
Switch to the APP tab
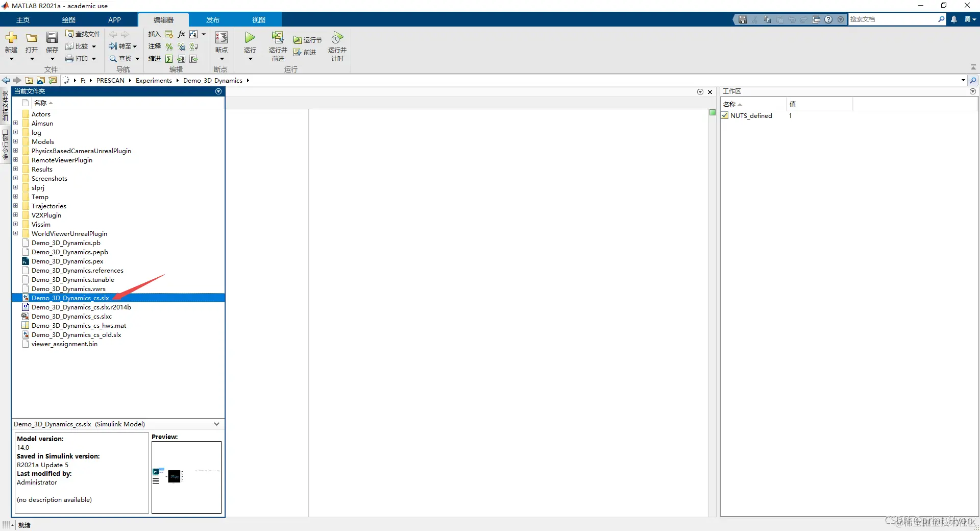tap(115, 19)
